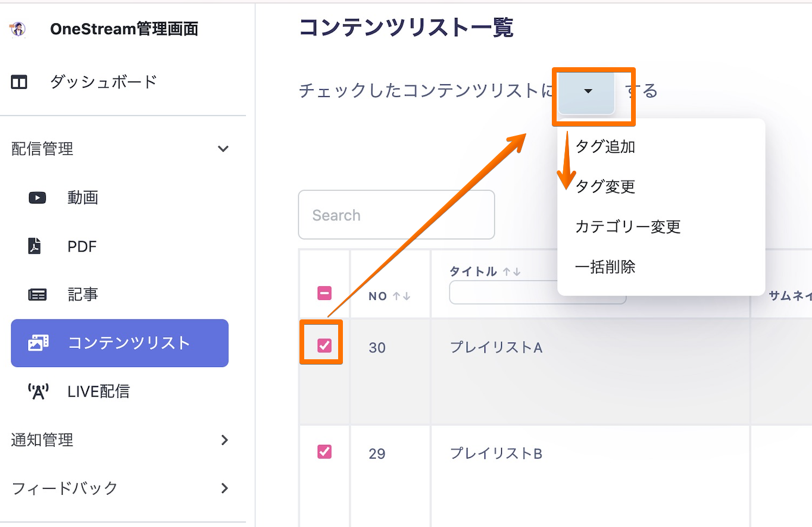Screen dimensions: 812x527
Task: Click the article (記事) list icon
Action: coord(38,294)
